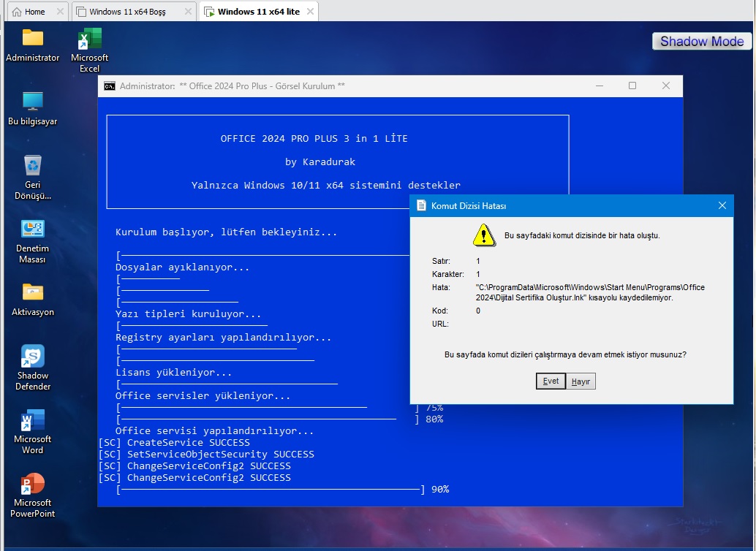Screen dimensions: 756x551
Task: Click 'Office servisler yükleniyor...' line
Action: coord(203,396)
